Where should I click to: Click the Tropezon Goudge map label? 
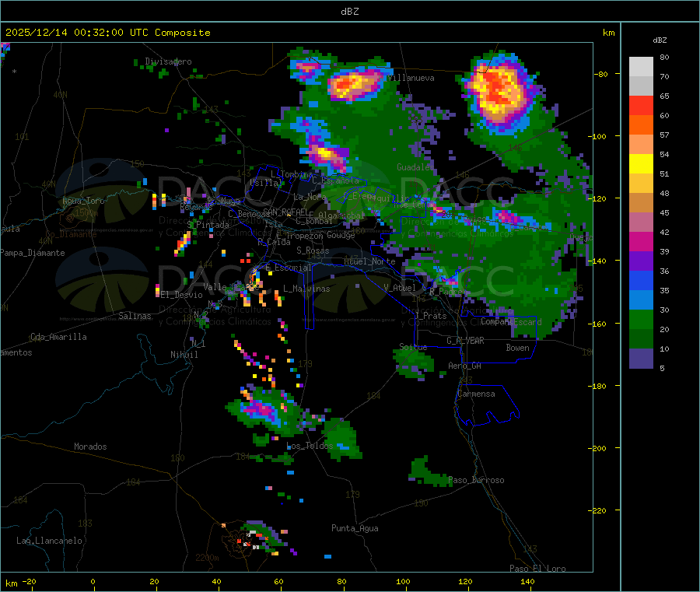320,235
